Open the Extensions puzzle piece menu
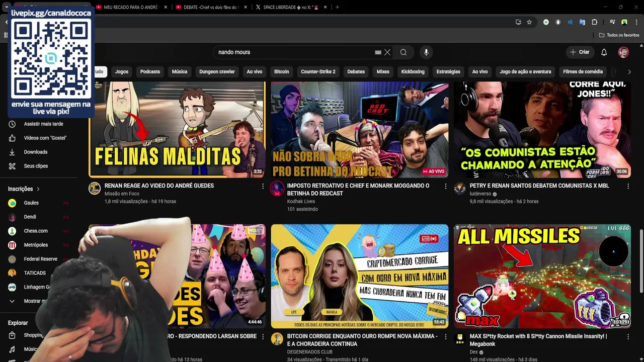 tap(594, 22)
